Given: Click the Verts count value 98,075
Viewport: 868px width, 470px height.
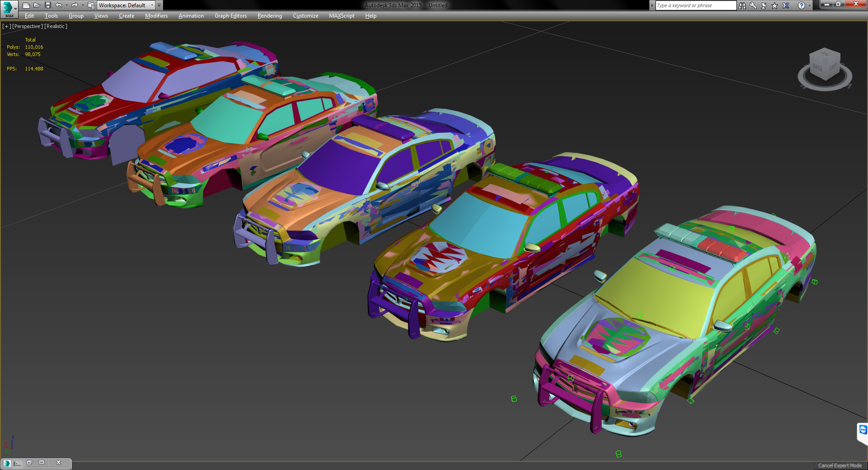Looking at the screenshot, I should tap(33, 54).
